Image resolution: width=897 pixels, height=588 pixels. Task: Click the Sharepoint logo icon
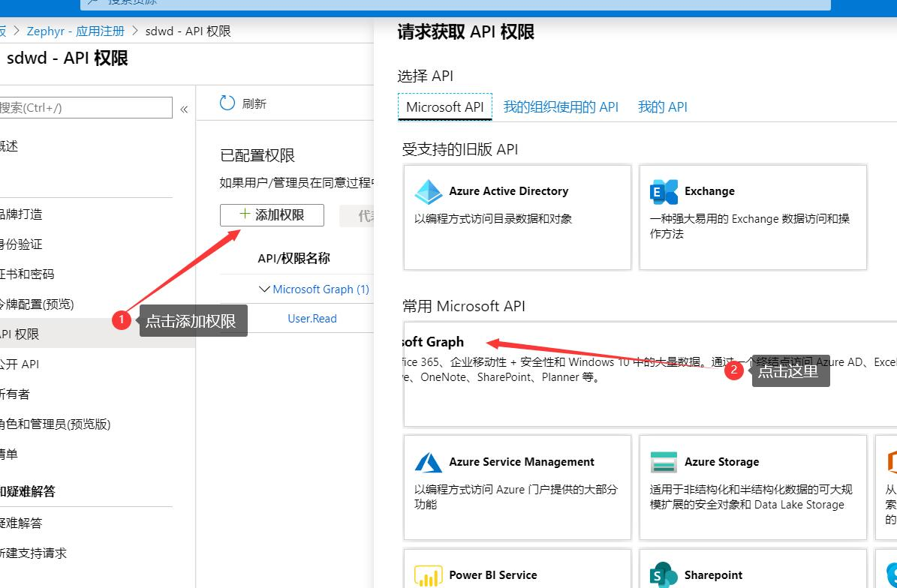tap(664, 575)
